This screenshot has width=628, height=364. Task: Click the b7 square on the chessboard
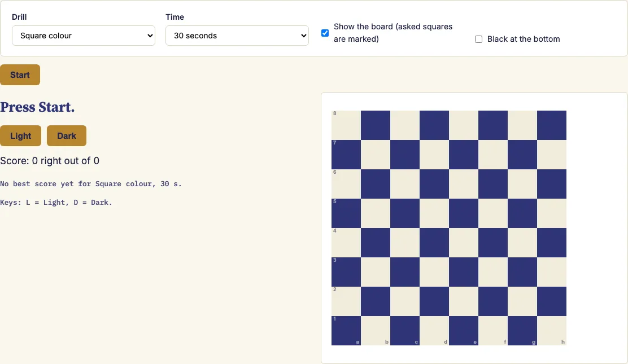tap(376, 155)
